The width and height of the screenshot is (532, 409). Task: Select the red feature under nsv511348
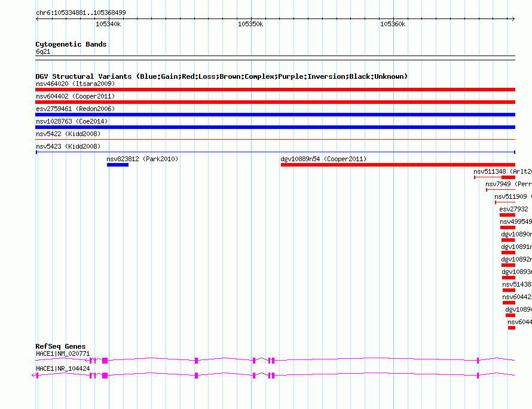point(495,177)
